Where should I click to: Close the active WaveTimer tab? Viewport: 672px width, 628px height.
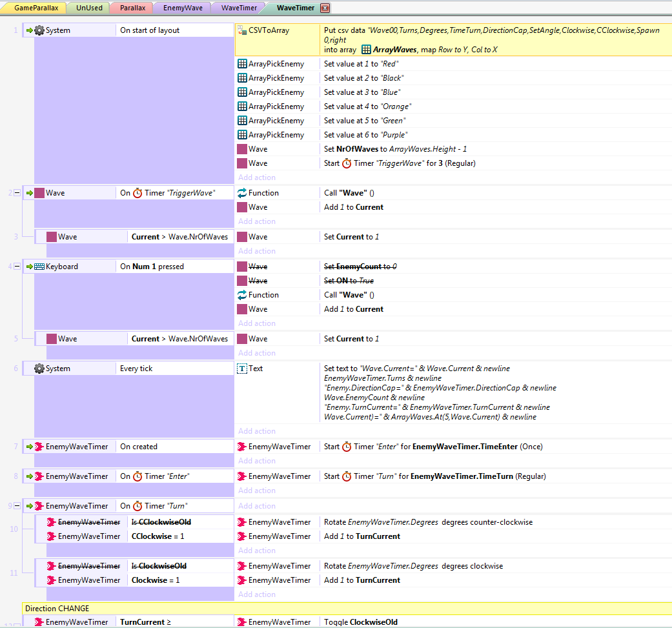tap(325, 8)
